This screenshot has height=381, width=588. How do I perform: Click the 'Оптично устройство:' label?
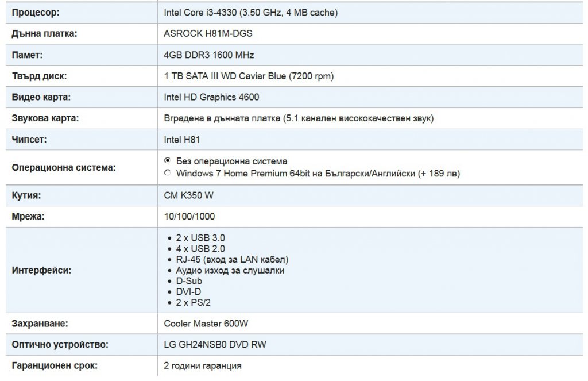pyautogui.click(x=60, y=344)
